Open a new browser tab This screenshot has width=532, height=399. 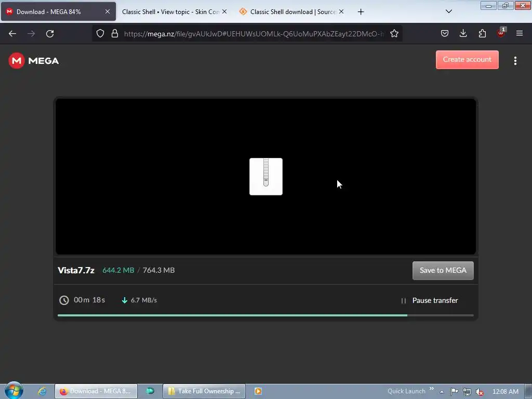361,12
